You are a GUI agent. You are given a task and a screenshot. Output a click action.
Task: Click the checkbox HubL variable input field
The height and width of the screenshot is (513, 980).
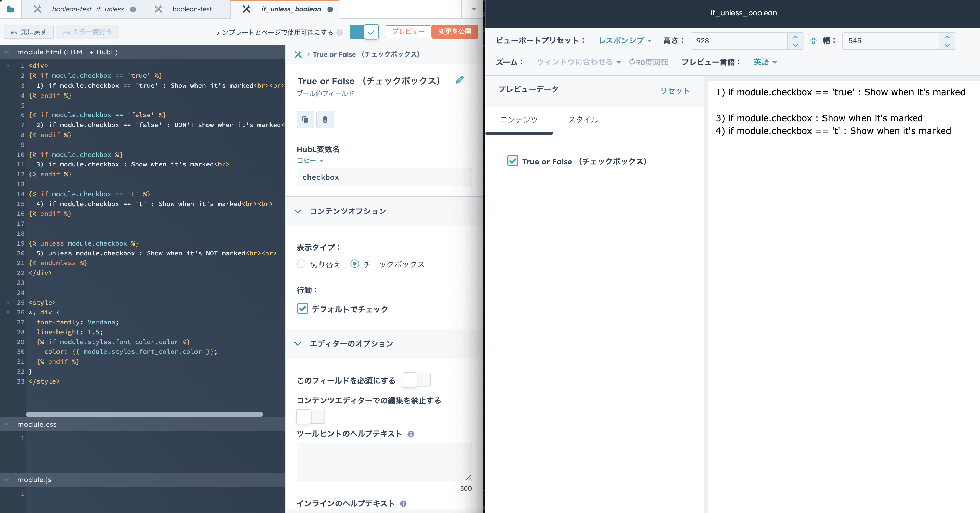[x=383, y=177]
